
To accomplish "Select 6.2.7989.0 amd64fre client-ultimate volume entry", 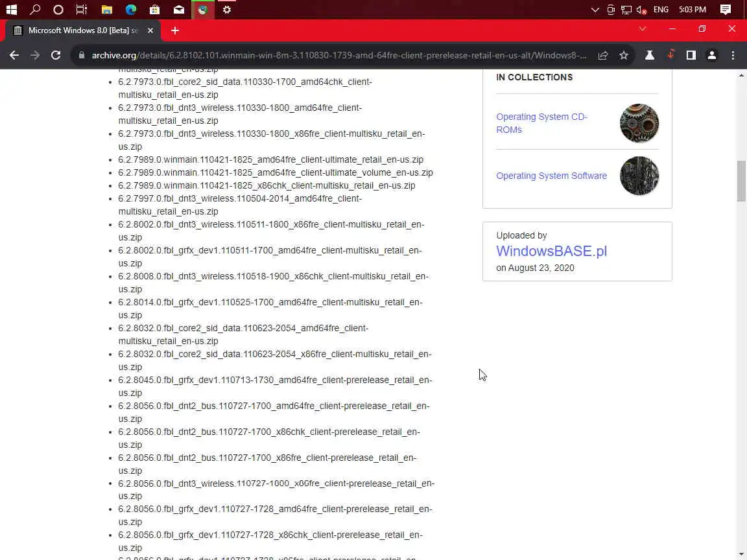I will pyautogui.click(x=276, y=172).
